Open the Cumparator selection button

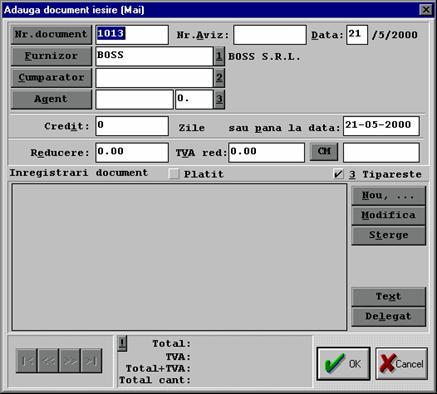[x=51, y=78]
